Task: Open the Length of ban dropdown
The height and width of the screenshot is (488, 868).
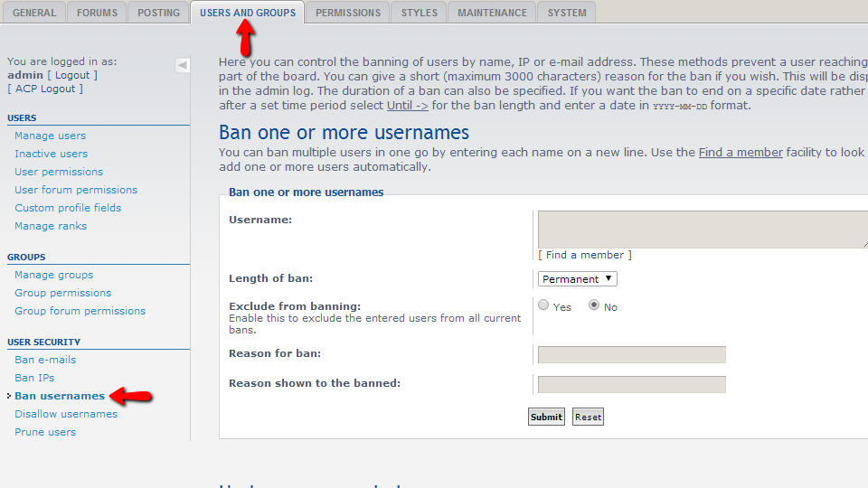Action: [577, 279]
